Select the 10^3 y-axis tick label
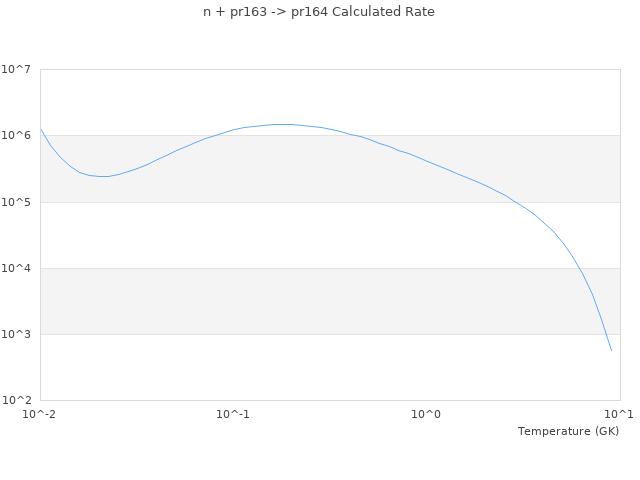 16,334
